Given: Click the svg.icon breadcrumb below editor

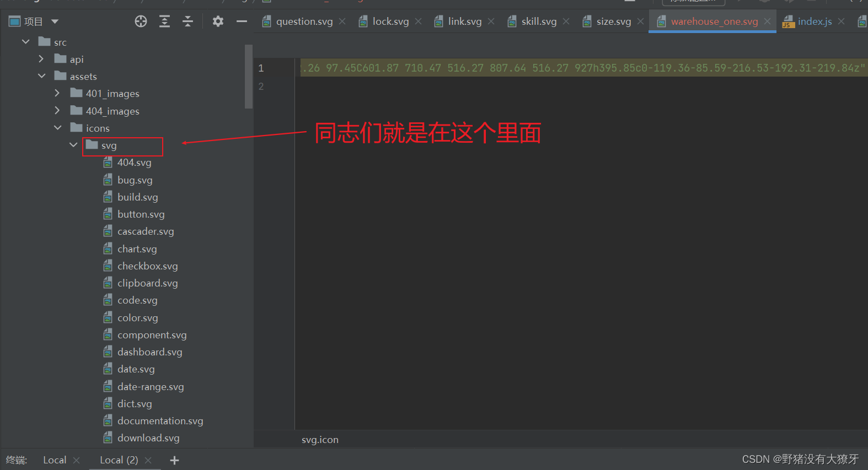Looking at the screenshot, I should coord(320,440).
